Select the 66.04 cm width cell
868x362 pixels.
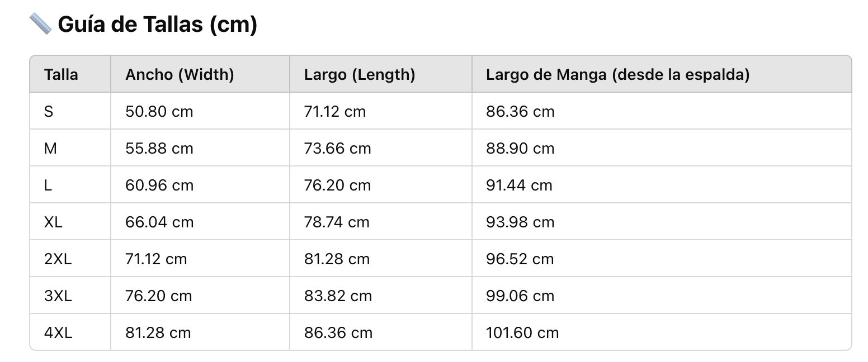tap(159, 222)
